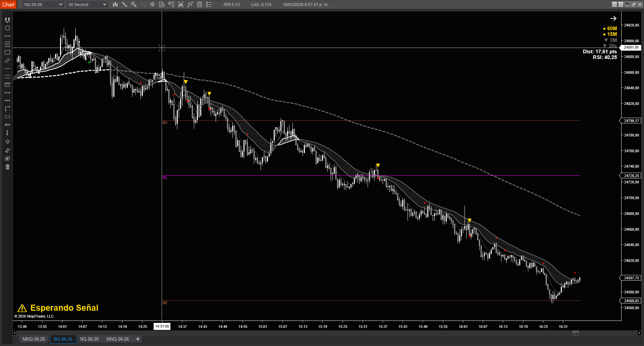Open the properties list icon in toolbar
The image size is (644, 346).
pyautogui.click(x=209, y=4)
